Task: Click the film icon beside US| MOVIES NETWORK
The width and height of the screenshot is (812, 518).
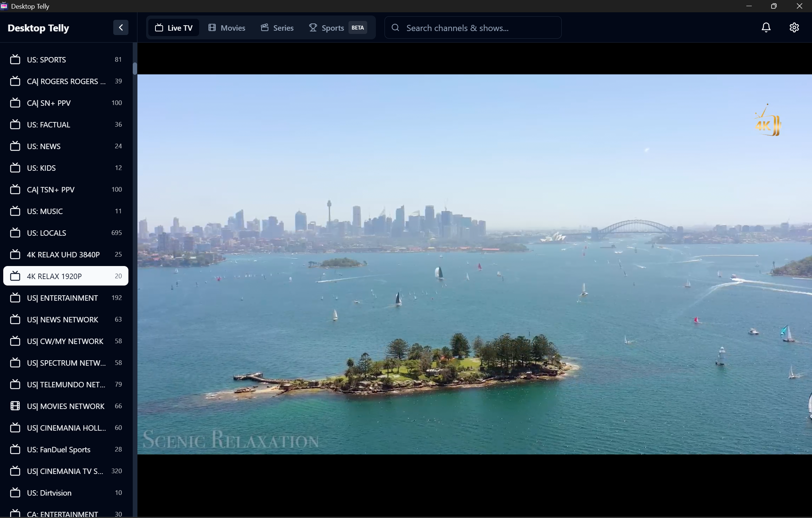Action: point(15,406)
